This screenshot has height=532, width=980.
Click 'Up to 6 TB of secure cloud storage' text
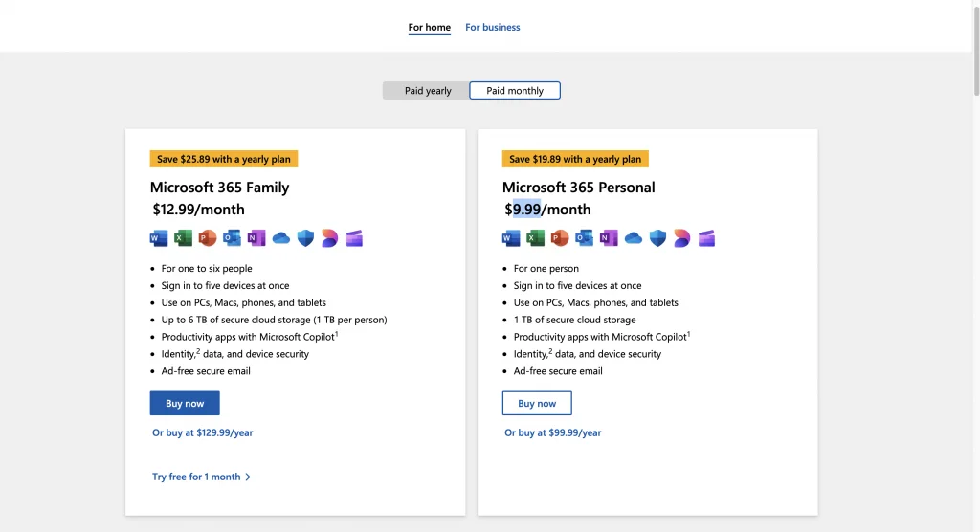(x=275, y=320)
